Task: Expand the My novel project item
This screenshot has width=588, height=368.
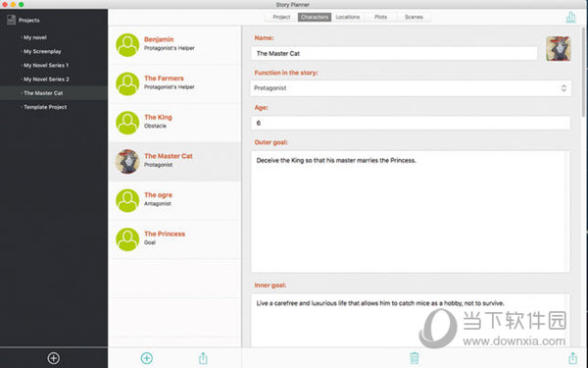Action: (x=34, y=37)
